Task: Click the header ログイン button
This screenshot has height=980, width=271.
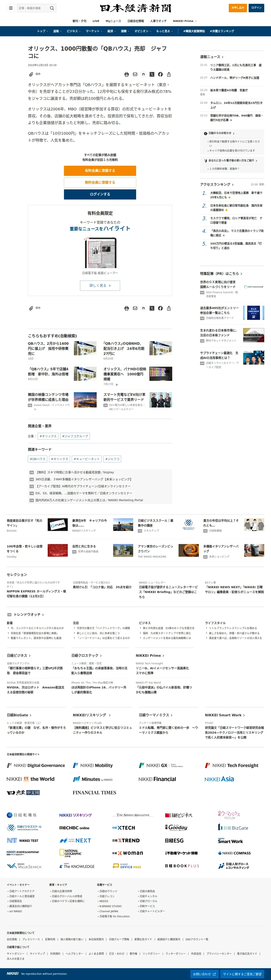Action: pyautogui.click(x=257, y=8)
